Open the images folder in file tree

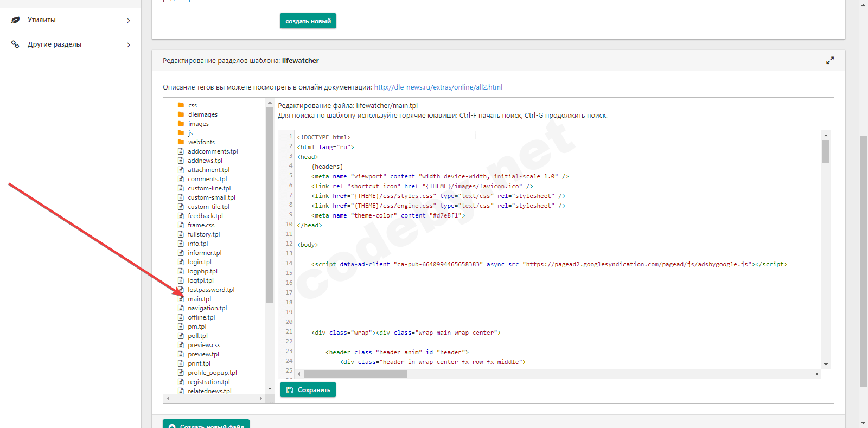(x=198, y=124)
